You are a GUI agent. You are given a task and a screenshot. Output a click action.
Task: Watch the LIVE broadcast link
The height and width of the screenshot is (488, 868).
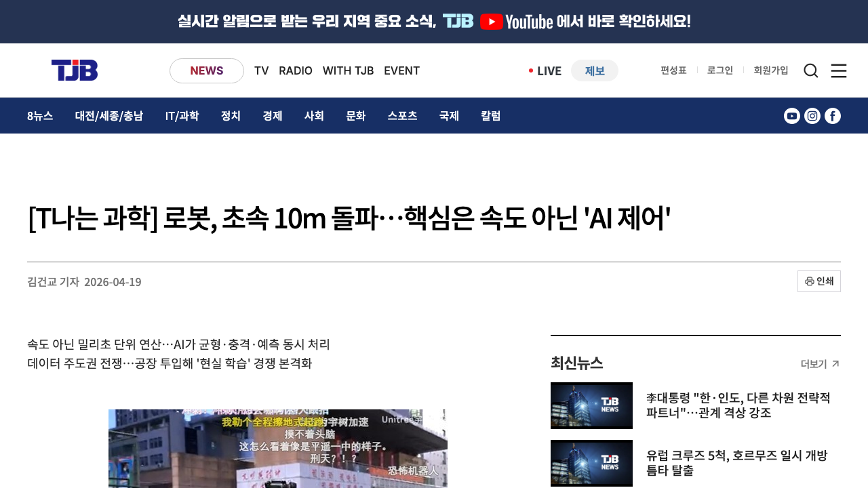pos(545,70)
